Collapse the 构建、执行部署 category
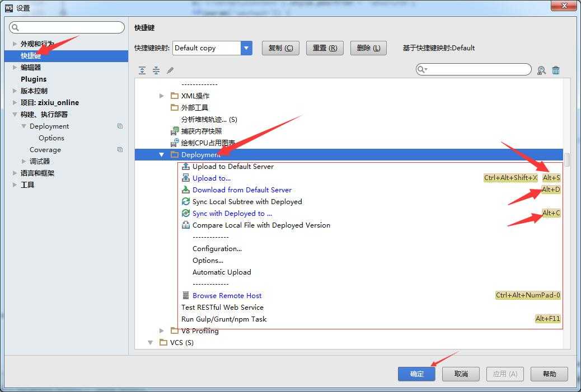The width and height of the screenshot is (581, 392). [x=15, y=115]
